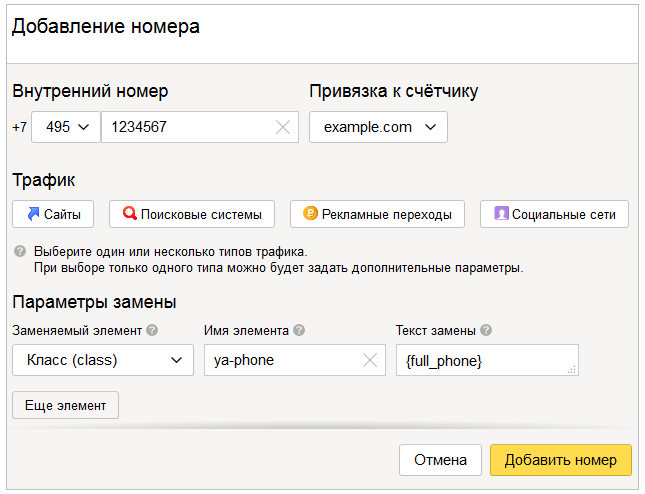Image resolution: width=645 pixels, height=494 pixels.
Task: Click the Еще элемент button
Action: tap(65, 405)
